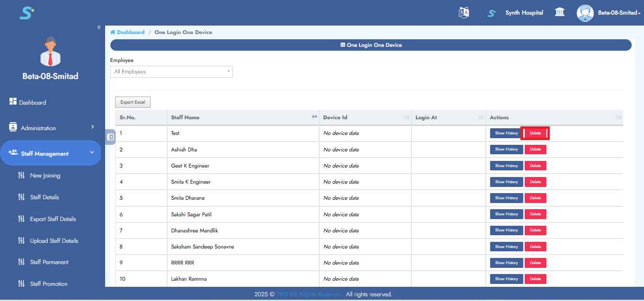Open Upload Staff Details menu item

pyautogui.click(x=54, y=241)
